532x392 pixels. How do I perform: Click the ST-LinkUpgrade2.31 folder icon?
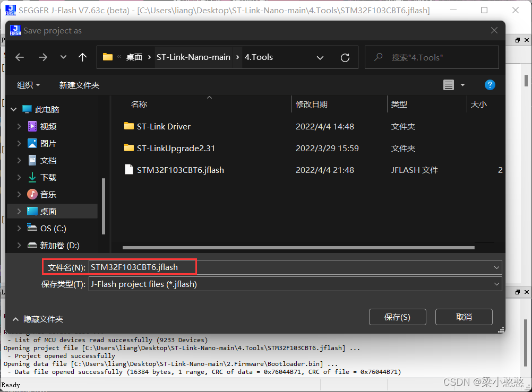tap(129, 148)
